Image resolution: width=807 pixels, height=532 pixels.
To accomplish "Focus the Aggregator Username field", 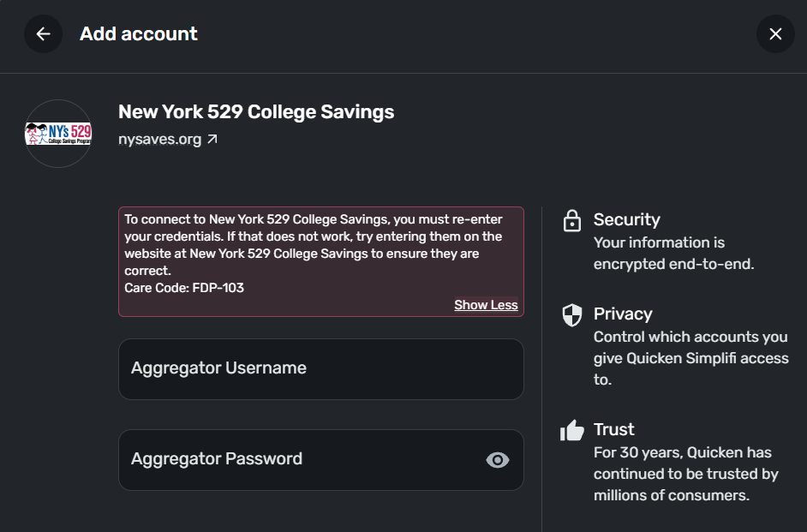I will tap(320, 368).
